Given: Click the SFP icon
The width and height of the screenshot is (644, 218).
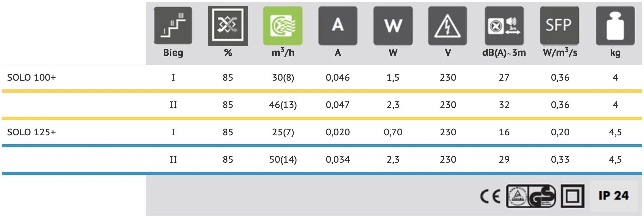Looking at the screenshot, I should pyautogui.click(x=559, y=26).
